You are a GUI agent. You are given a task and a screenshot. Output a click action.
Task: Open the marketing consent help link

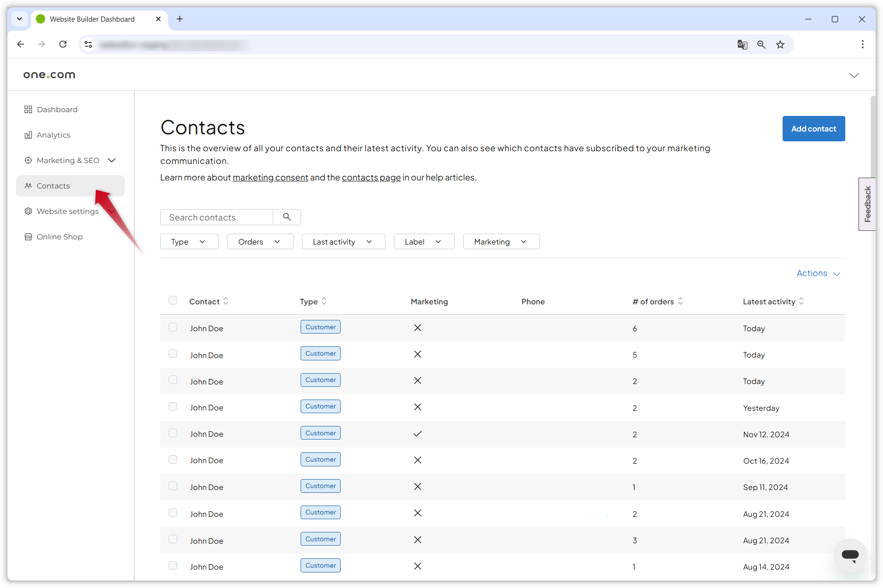point(270,178)
